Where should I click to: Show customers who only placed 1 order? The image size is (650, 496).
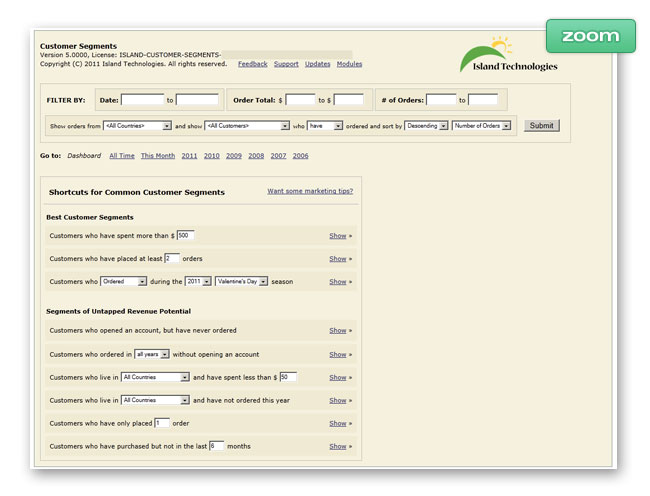click(338, 423)
